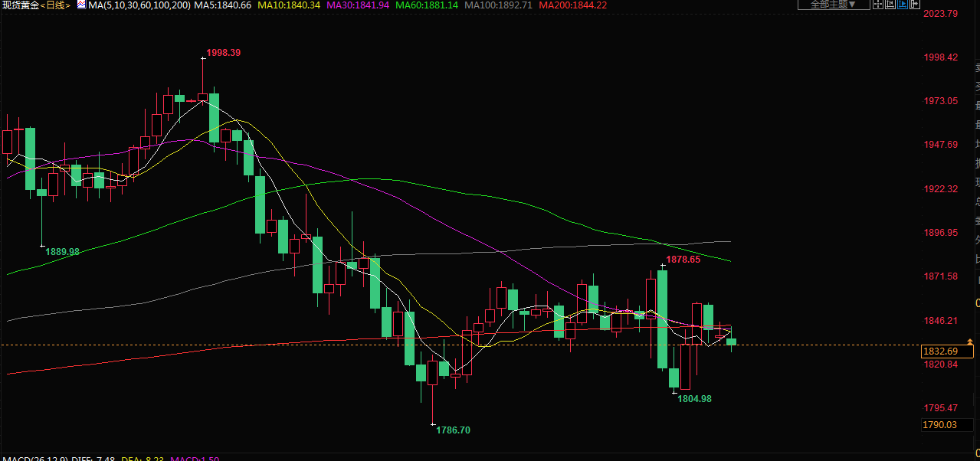Click the rightmost panel export icon

point(915,4)
